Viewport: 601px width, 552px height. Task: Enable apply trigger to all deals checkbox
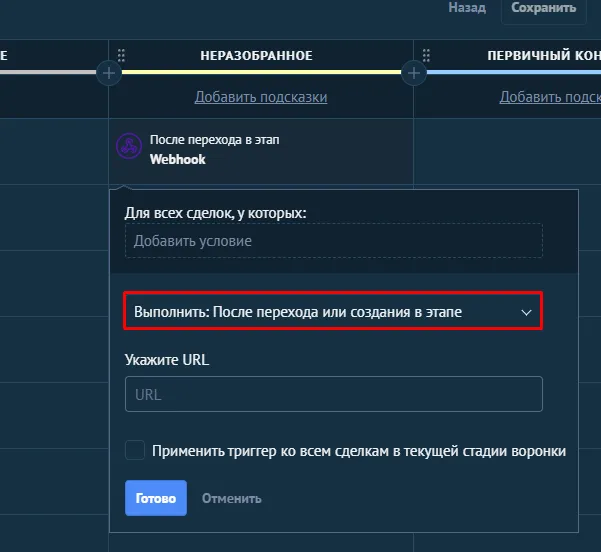click(x=135, y=450)
